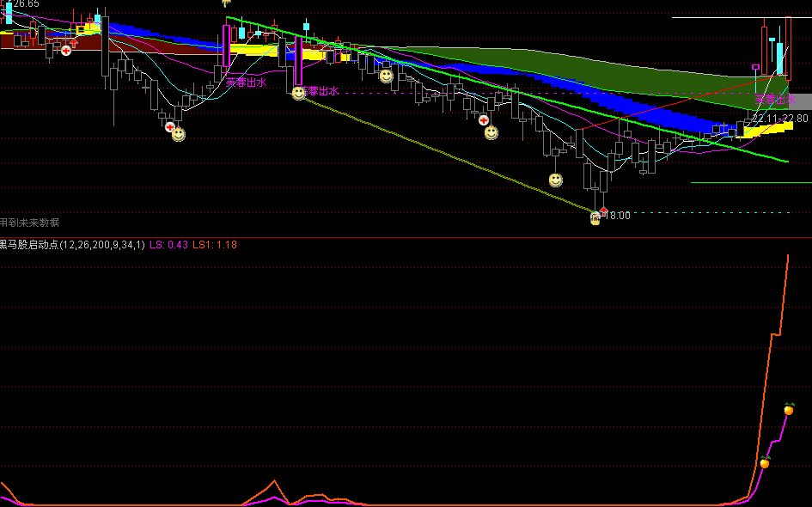Viewport: 812px width, 507px height.
Task: Click the rightmost 芙蓉出水 label
Action: click(x=775, y=100)
